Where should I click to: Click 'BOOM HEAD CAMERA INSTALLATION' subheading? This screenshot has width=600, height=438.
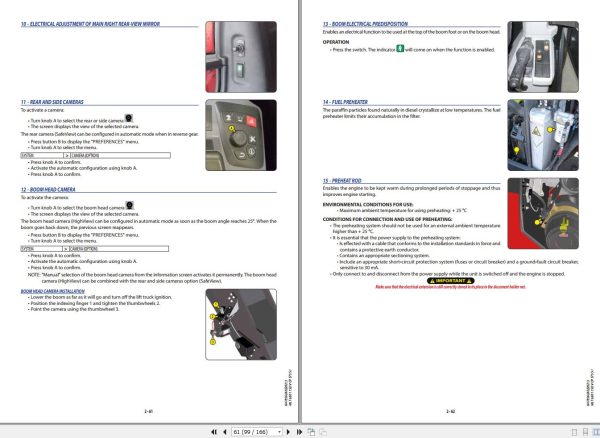coord(53,291)
